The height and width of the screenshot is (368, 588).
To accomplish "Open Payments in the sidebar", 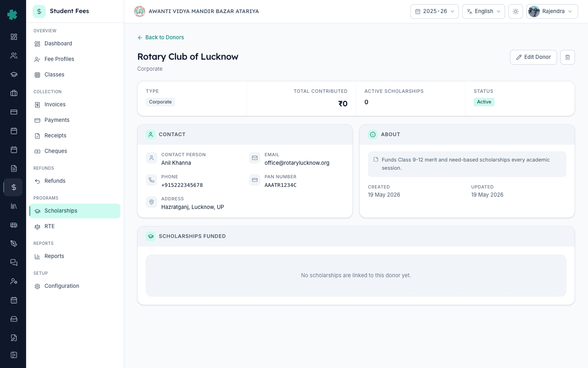I will pyautogui.click(x=75, y=120).
